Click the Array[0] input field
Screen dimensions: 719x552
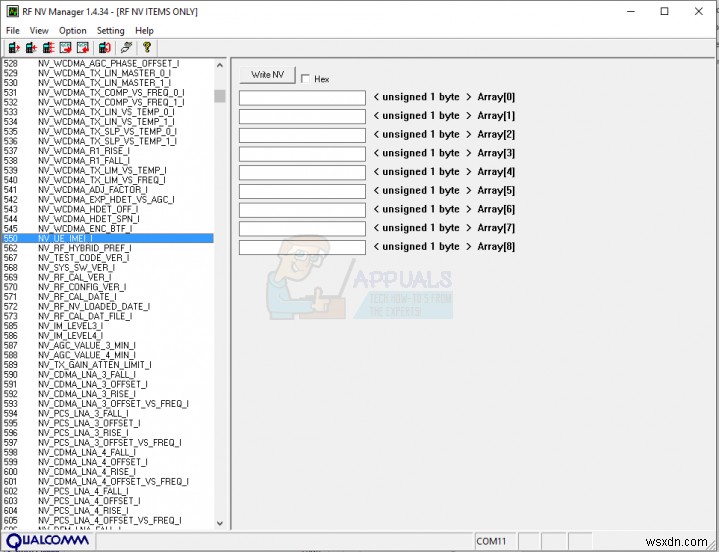pos(302,98)
